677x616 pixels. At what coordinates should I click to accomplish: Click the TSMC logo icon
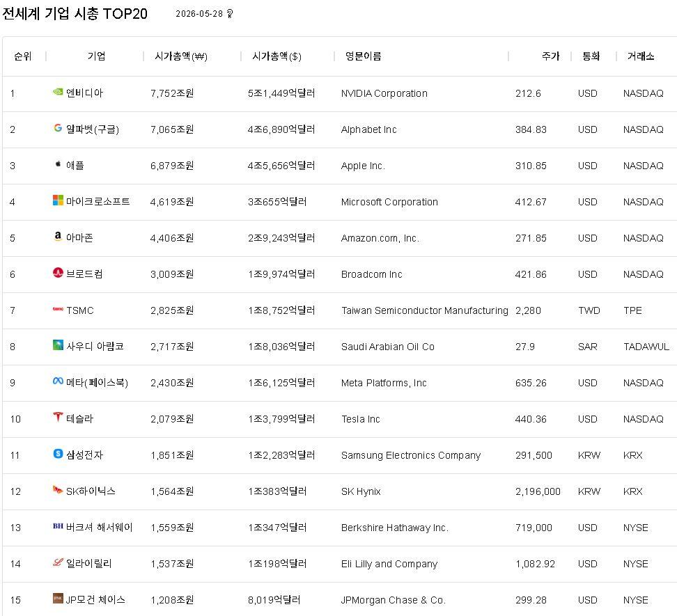pyautogui.click(x=58, y=309)
